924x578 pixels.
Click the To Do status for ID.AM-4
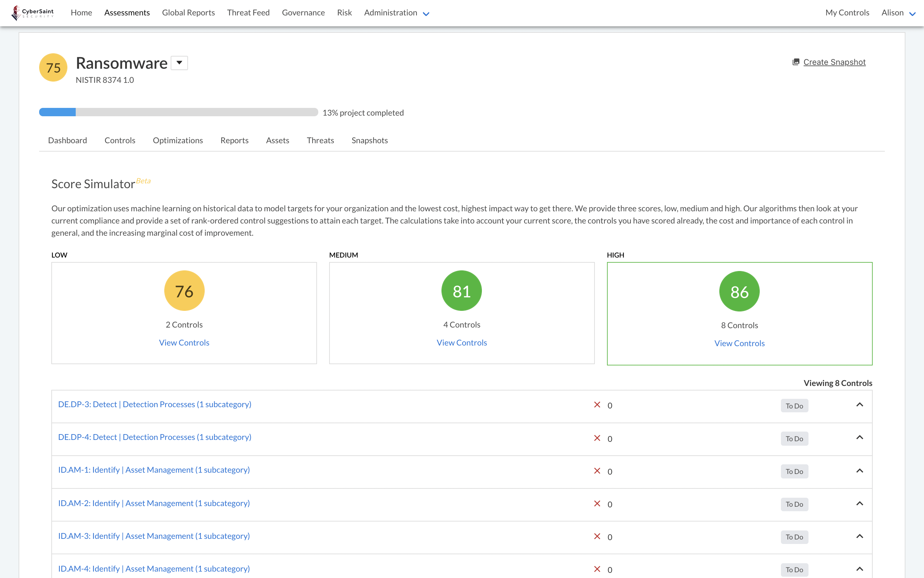tap(794, 570)
